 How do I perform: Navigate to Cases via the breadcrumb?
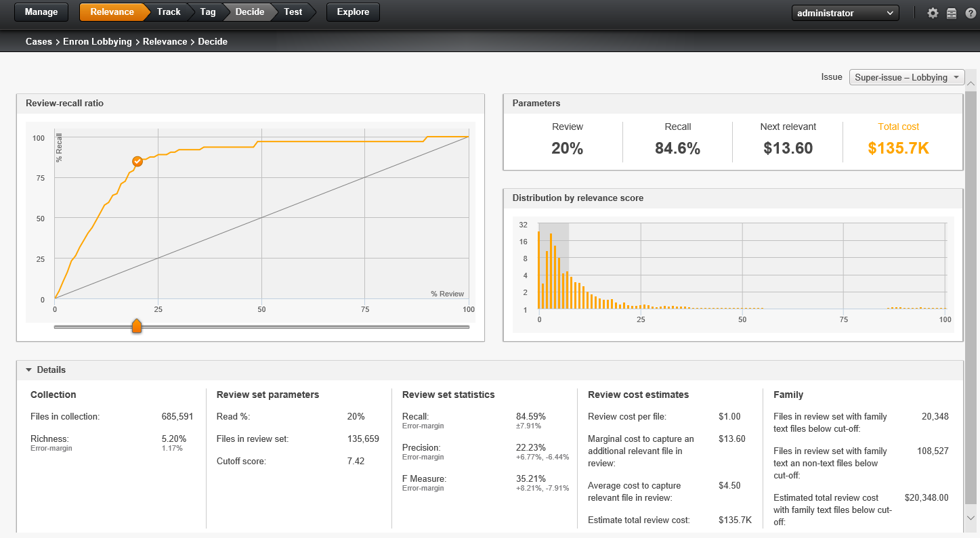(39, 41)
